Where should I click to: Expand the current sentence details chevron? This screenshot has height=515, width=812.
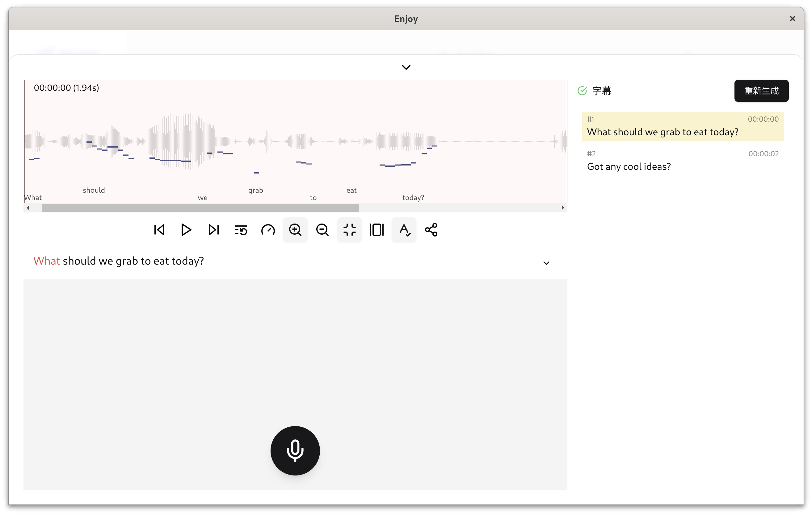click(x=546, y=263)
